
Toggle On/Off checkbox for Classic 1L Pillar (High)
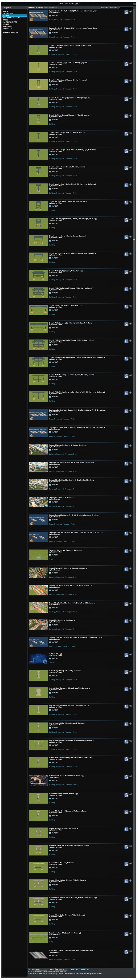click(50, 67)
